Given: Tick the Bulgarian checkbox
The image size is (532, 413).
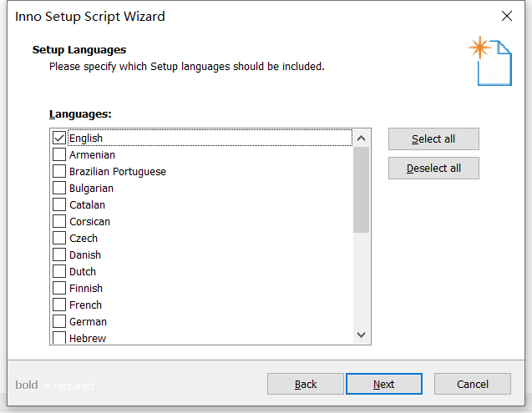Looking at the screenshot, I should tap(59, 188).
